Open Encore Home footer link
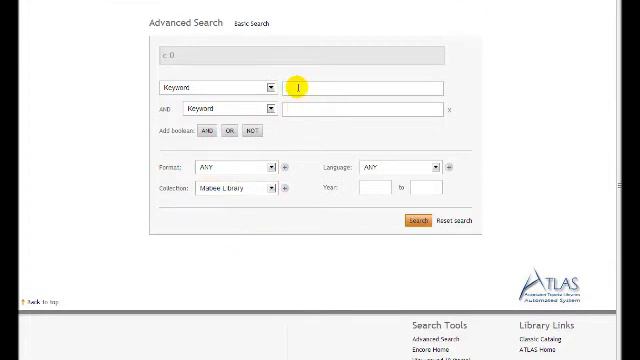 point(430,350)
